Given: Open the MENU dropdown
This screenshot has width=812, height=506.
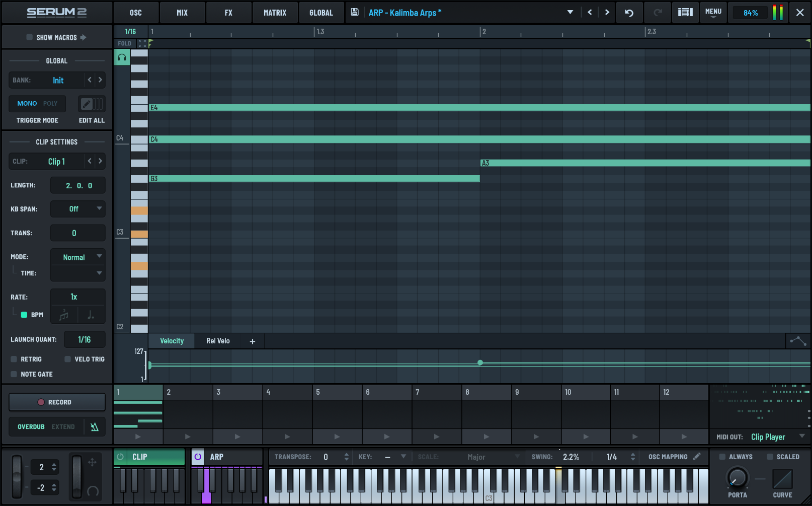Looking at the screenshot, I should (713, 13).
